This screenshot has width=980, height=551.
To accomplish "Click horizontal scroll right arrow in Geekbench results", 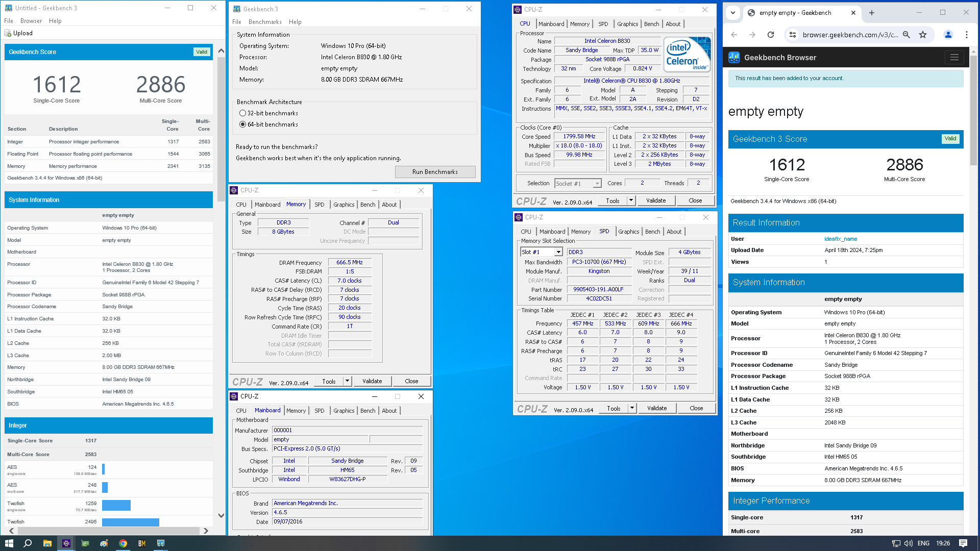I will [206, 531].
